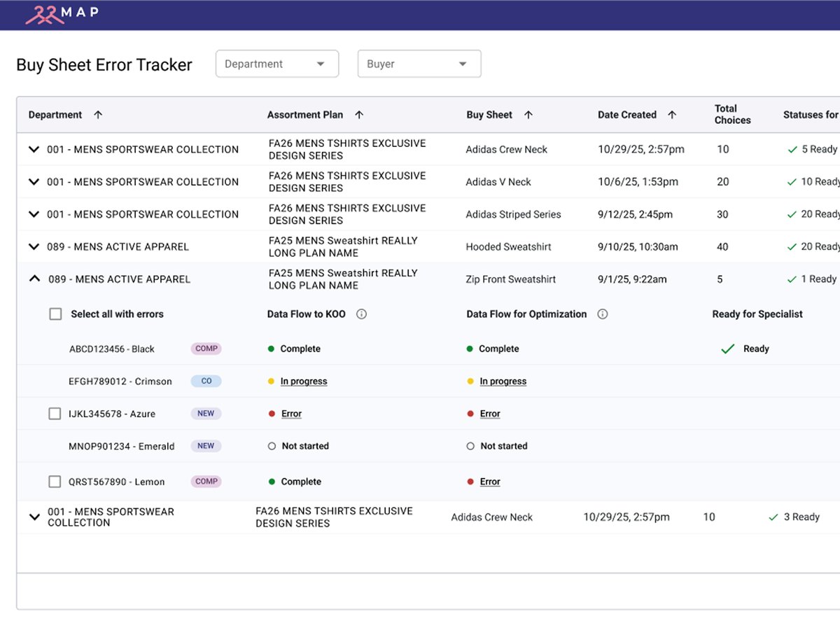Sort by Buy Sheet column arrow
Image resolution: width=840 pixels, height=630 pixels.
pos(528,115)
